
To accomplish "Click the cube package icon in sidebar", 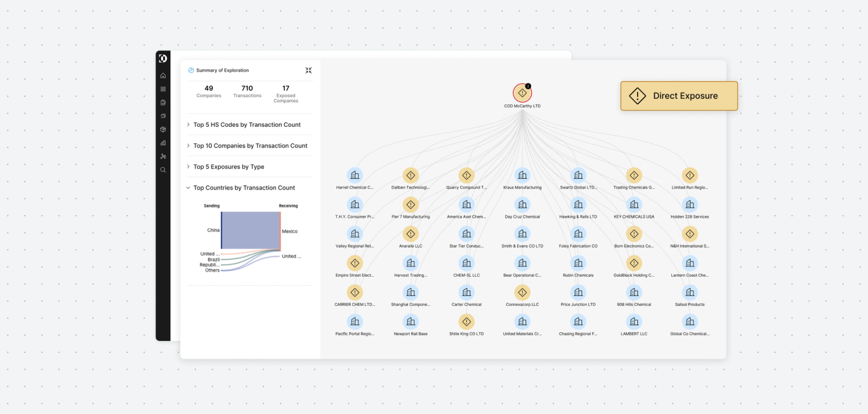I will click(x=163, y=129).
